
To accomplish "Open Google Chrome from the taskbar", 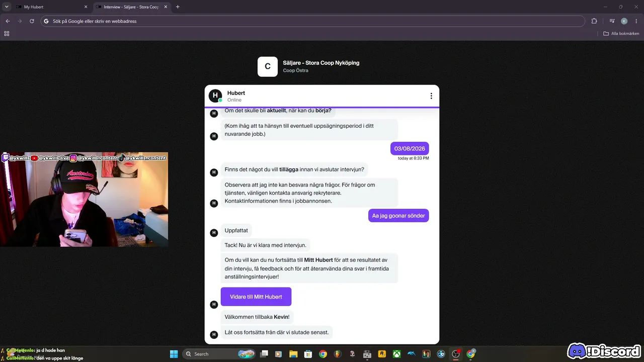I will 323,354.
